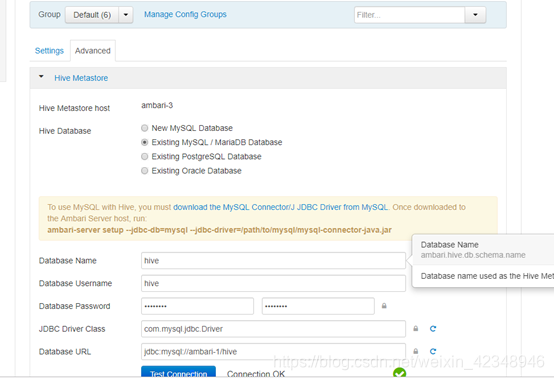Image resolution: width=554 pixels, height=380 pixels.
Task: Click the refresh icon beside Database URL
Action: tap(433, 351)
